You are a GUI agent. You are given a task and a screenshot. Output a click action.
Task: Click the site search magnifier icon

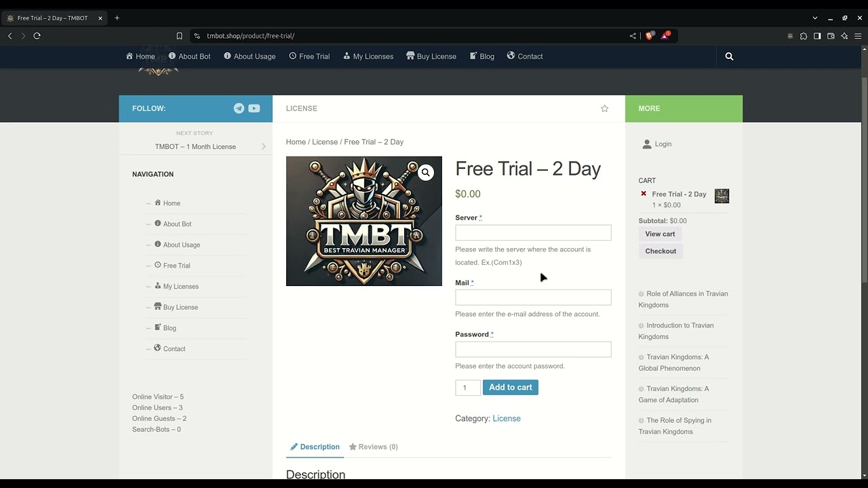729,56
